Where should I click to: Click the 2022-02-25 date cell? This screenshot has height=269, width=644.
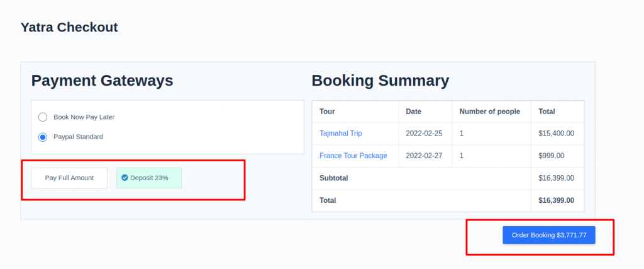click(424, 134)
